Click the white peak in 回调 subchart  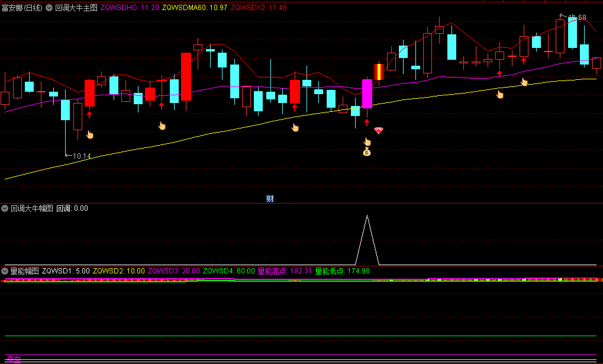(367, 218)
